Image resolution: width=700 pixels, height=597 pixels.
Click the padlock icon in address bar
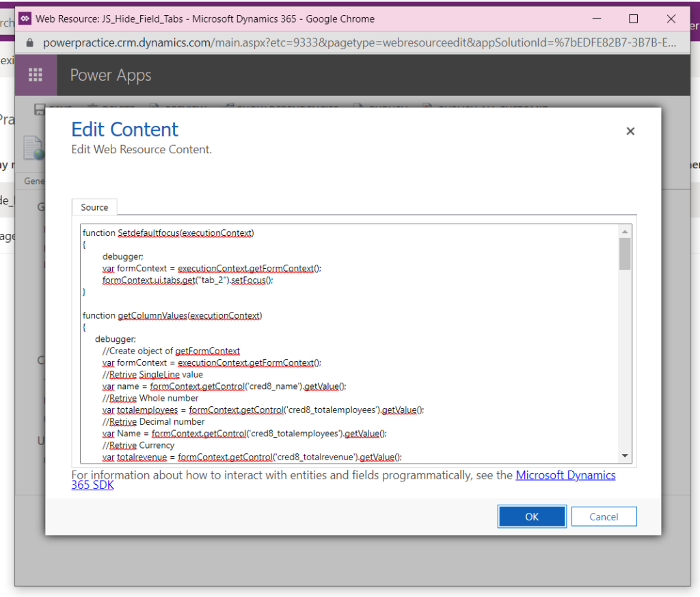click(29, 42)
